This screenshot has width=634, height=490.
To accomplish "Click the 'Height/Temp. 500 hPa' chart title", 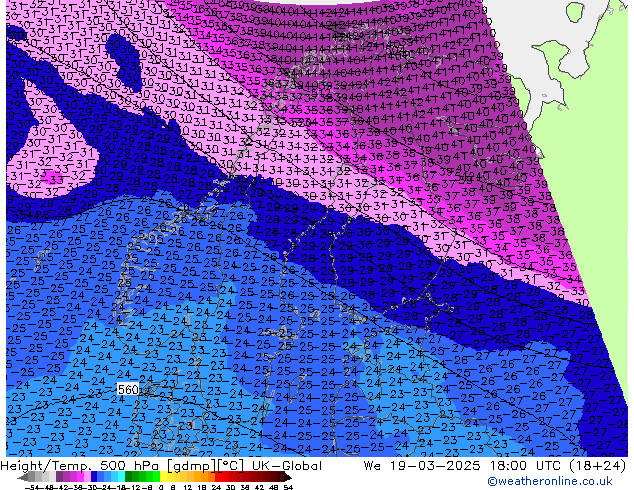I will [x=79, y=466].
